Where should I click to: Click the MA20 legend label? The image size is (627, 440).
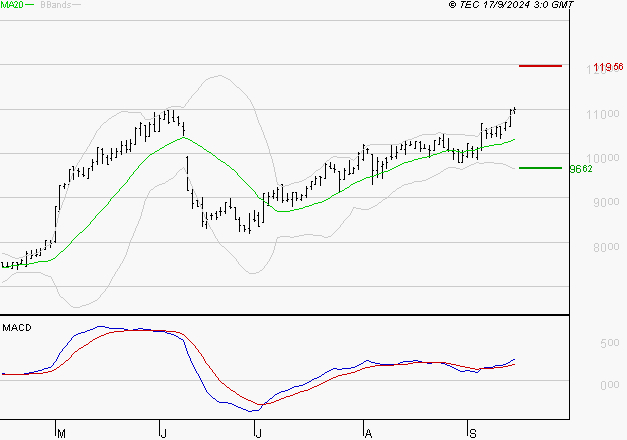[x=12, y=5]
